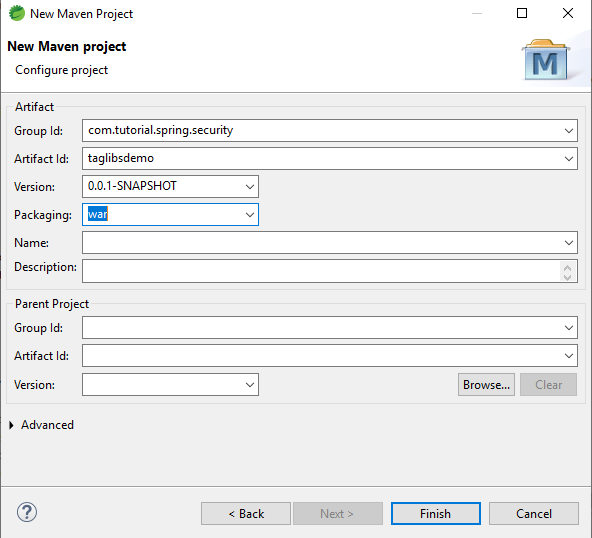Click the greyed-out Clear button

(x=548, y=385)
